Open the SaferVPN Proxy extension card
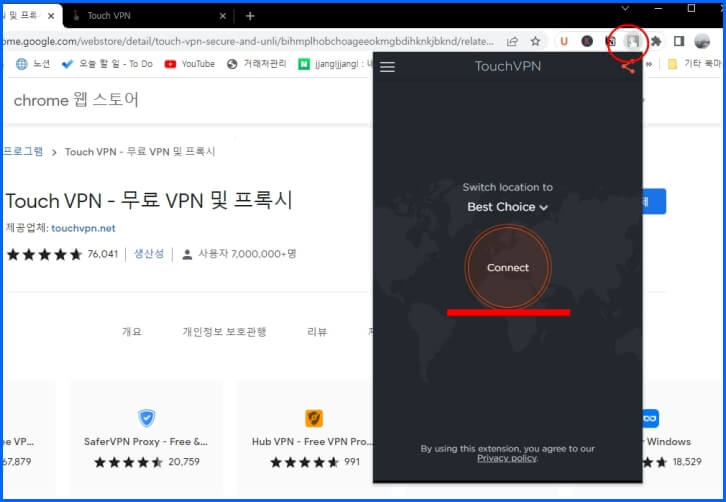 146,438
